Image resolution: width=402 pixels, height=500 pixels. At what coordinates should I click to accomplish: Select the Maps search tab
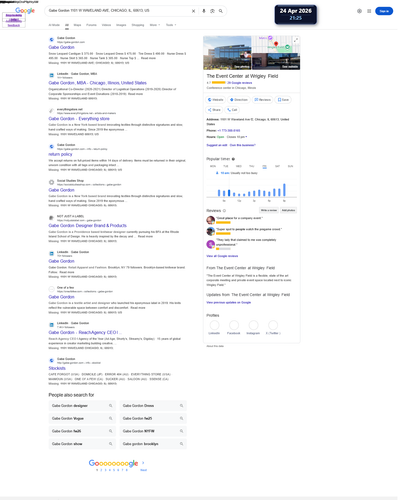[77, 25]
